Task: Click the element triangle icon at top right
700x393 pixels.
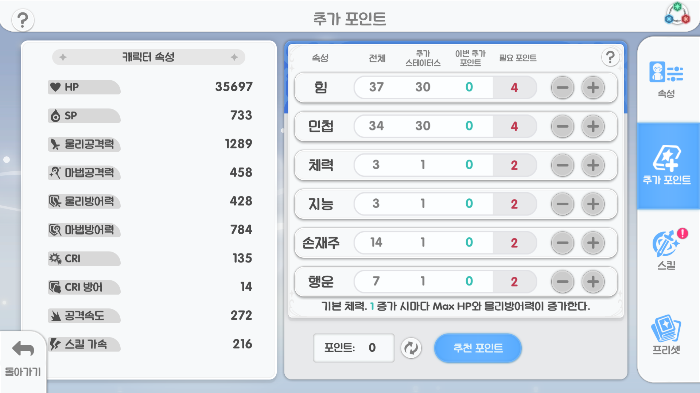Action: click(677, 14)
